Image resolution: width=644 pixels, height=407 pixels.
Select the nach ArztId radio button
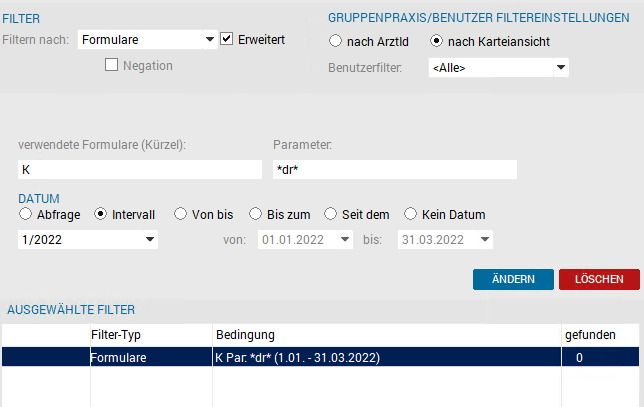point(335,41)
